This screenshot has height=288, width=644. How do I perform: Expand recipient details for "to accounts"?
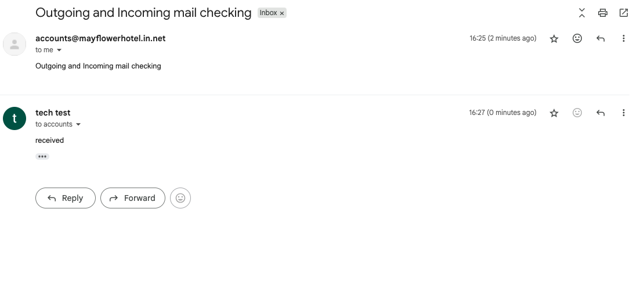coord(78,125)
